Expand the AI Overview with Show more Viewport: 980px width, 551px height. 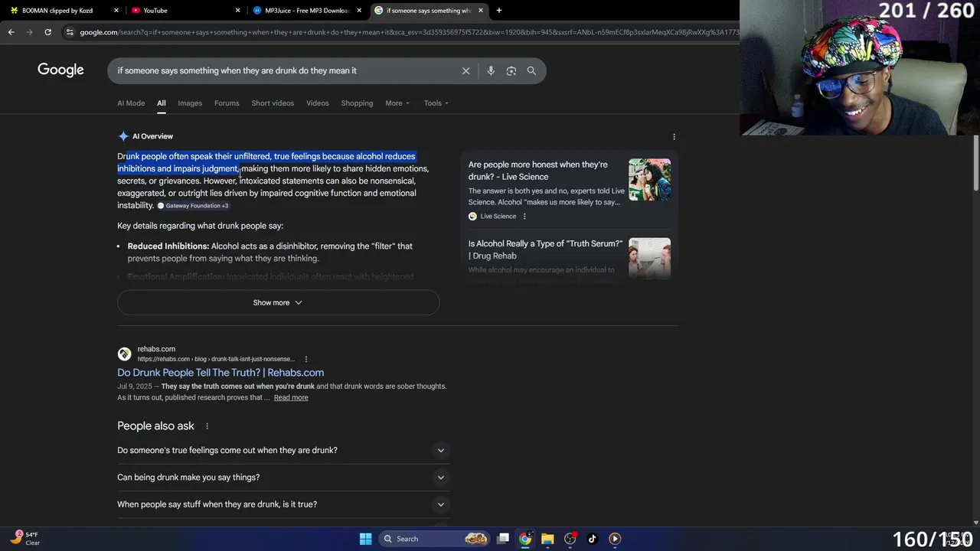278,302
